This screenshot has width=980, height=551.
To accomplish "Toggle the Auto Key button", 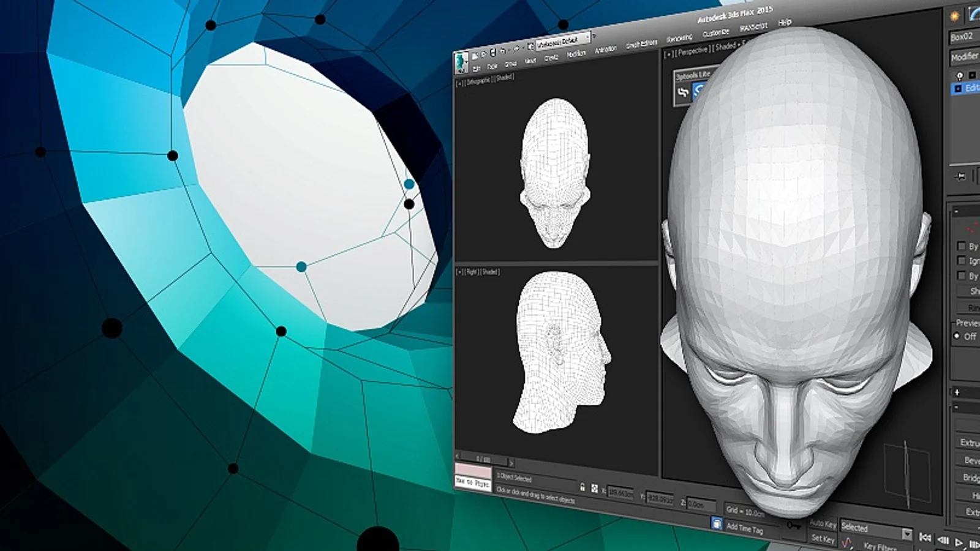I will pyautogui.click(x=823, y=525).
